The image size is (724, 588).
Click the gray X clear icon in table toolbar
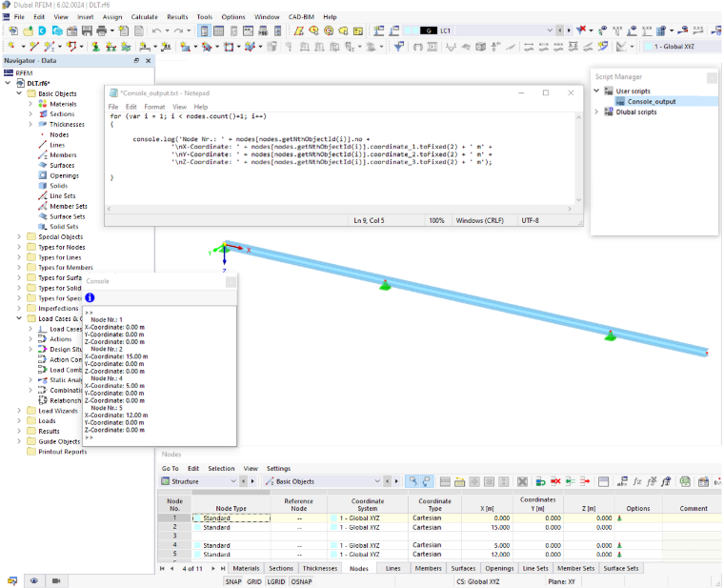click(x=522, y=482)
